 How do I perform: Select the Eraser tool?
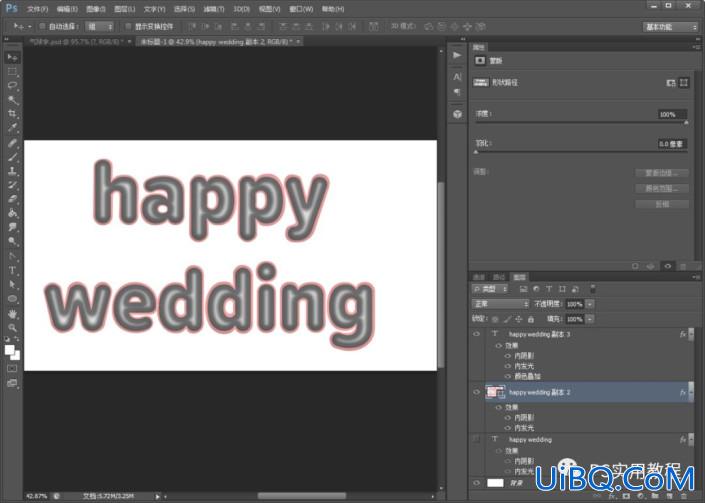click(12, 199)
